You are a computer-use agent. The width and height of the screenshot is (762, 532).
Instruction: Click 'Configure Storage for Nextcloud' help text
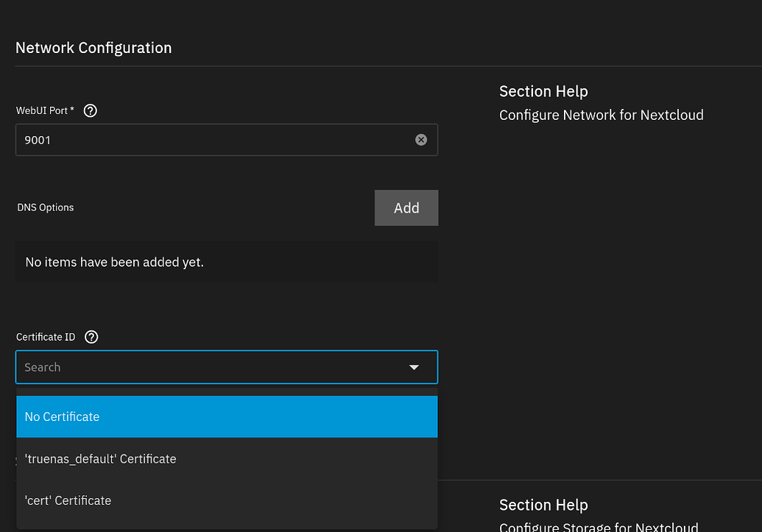click(x=599, y=527)
